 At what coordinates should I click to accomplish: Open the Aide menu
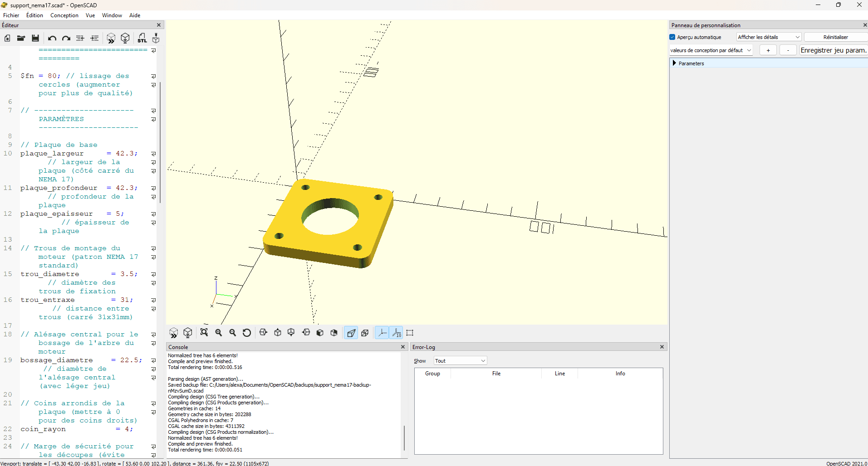click(135, 15)
